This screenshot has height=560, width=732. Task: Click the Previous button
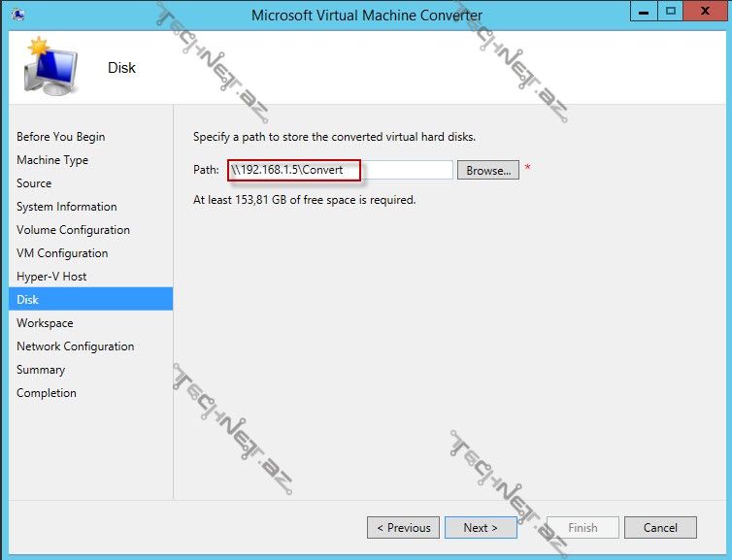click(x=403, y=528)
